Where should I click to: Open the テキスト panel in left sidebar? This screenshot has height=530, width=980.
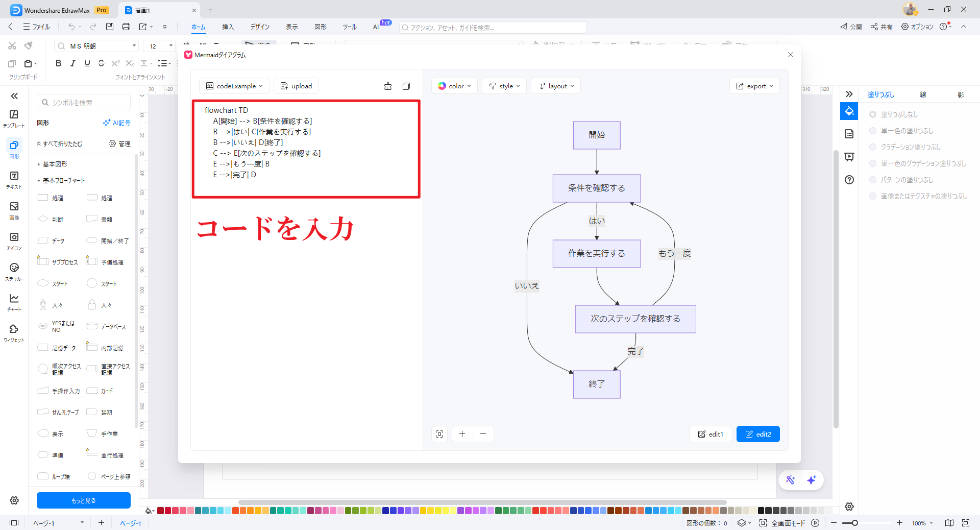tap(14, 180)
